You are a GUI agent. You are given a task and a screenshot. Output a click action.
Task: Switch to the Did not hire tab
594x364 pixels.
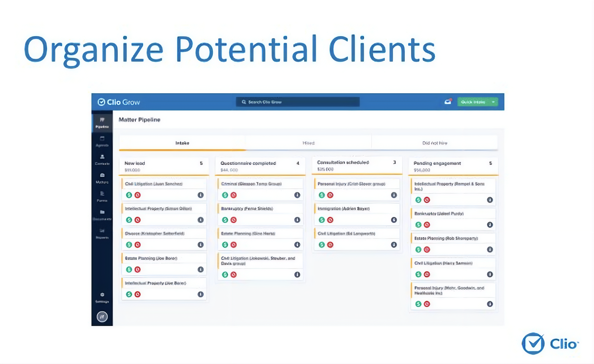click(x=435, y=143)
